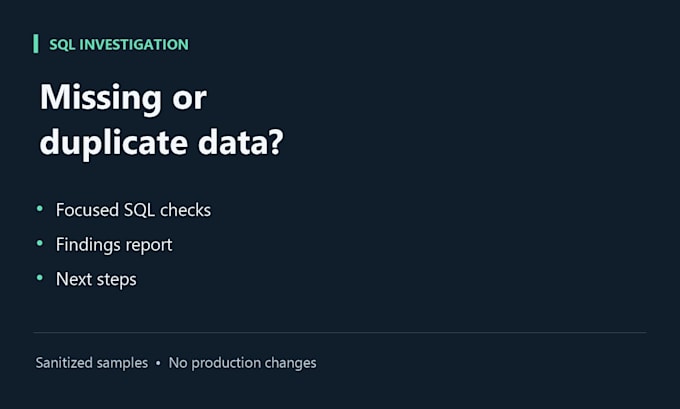The height and width of the screenshot is (409, 680).
Task: Click the dot separator between footer phrases
Action: [158, 363]
